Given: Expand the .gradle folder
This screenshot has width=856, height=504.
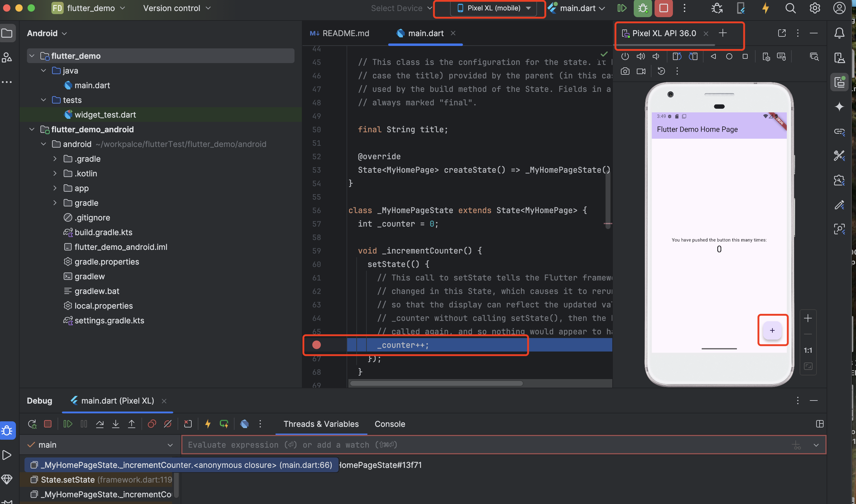Looking at the screenshot, I should [55, 159].
